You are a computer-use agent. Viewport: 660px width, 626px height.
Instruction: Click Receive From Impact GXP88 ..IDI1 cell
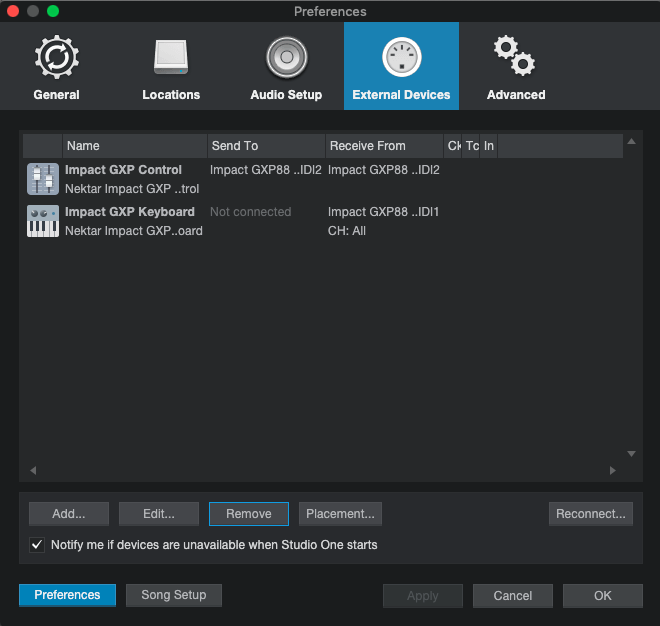pyautogui.click(x=383, y=212)
